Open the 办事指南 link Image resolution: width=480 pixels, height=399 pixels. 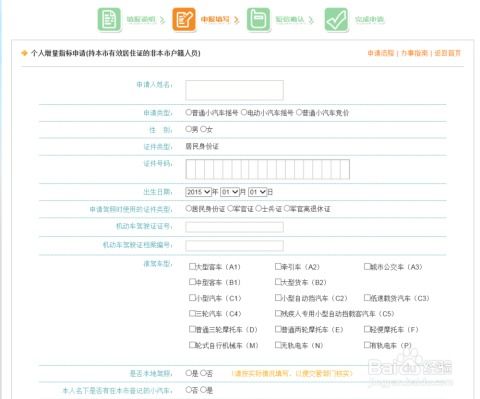tap(414, 53)
